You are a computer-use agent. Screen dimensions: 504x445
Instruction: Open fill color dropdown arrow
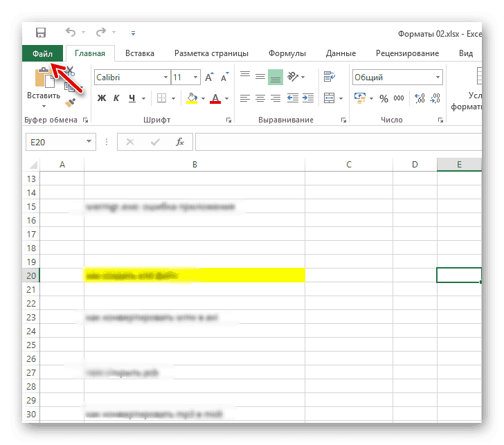click(x=203, y=99)
